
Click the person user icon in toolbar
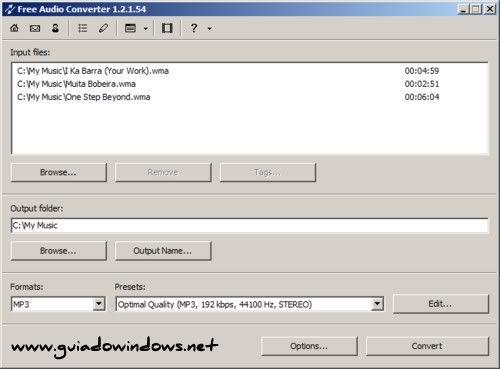tap(55, 28)
